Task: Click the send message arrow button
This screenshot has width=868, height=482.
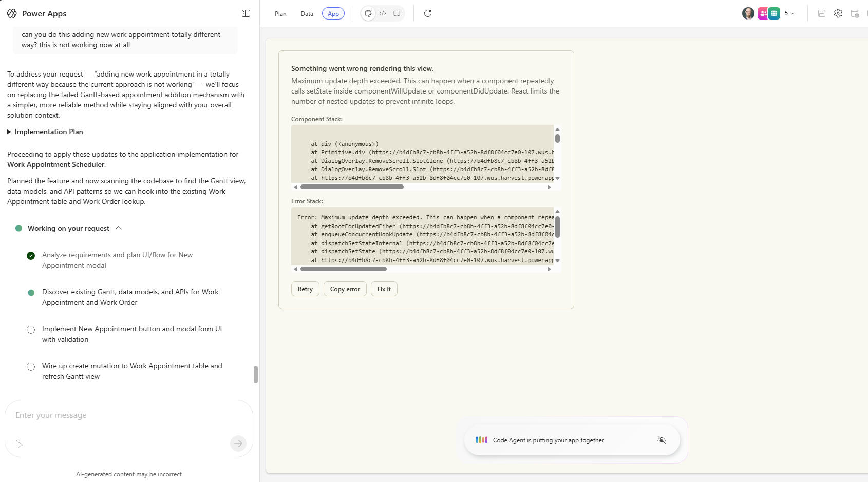Action: (x=238, y=443)
